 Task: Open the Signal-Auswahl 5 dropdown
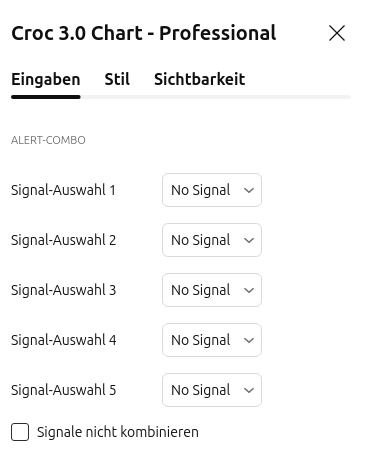pyautogui.click(x=212, y=390)
